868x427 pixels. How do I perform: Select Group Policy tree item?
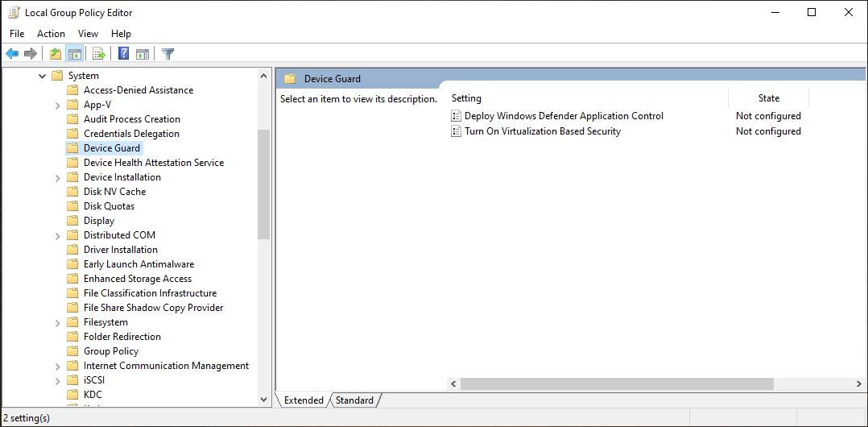click(x=111, y=351)
